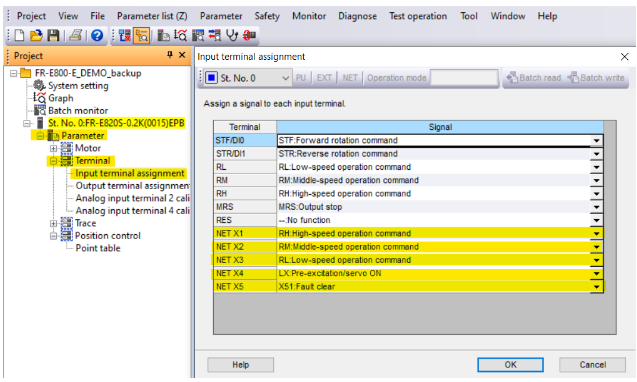The height and width of the screenshot is (382, 637).
Task: Open the St. No. 0 station dropdown
Action: click(285, 78)
